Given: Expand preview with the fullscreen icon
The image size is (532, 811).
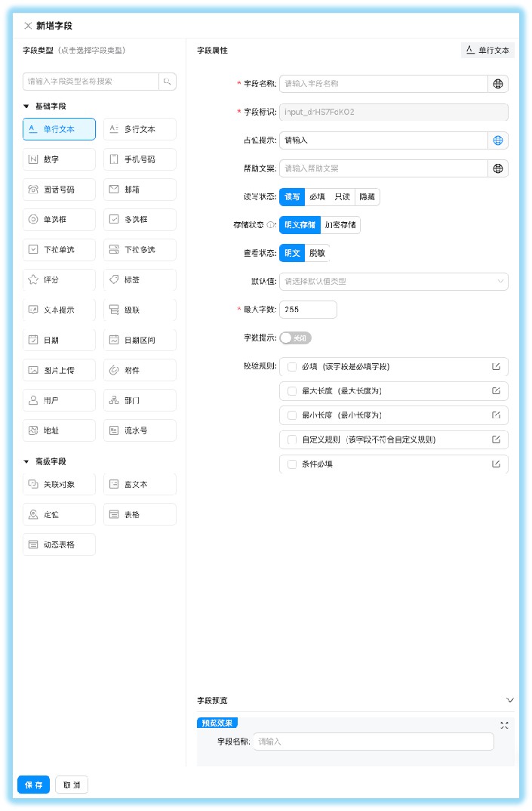Looking at the screenshot, I should [x=504, y=725].
